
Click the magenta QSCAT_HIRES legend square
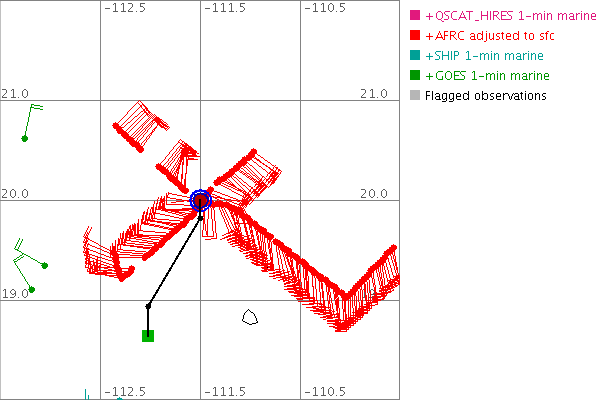click(x=416, y=16)
